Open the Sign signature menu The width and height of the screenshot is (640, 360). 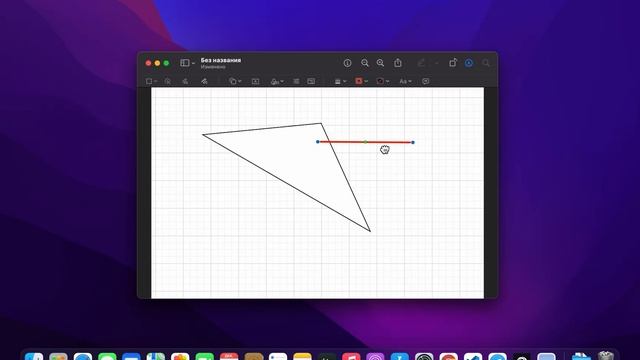[x=277, y=81]
